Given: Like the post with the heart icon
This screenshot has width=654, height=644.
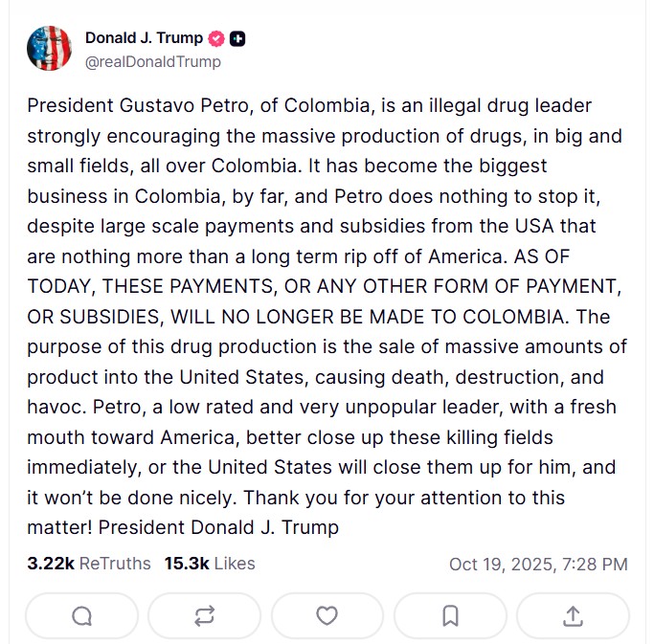Looking at the screenshot, I should click(x=327, y=616).
